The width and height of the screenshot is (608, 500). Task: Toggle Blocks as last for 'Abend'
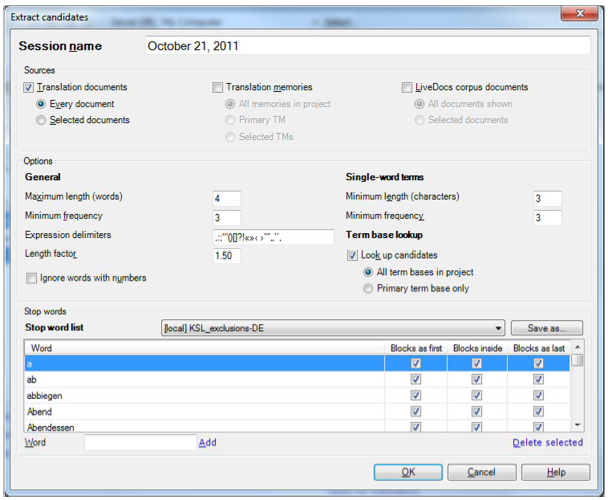coord(539,411)
